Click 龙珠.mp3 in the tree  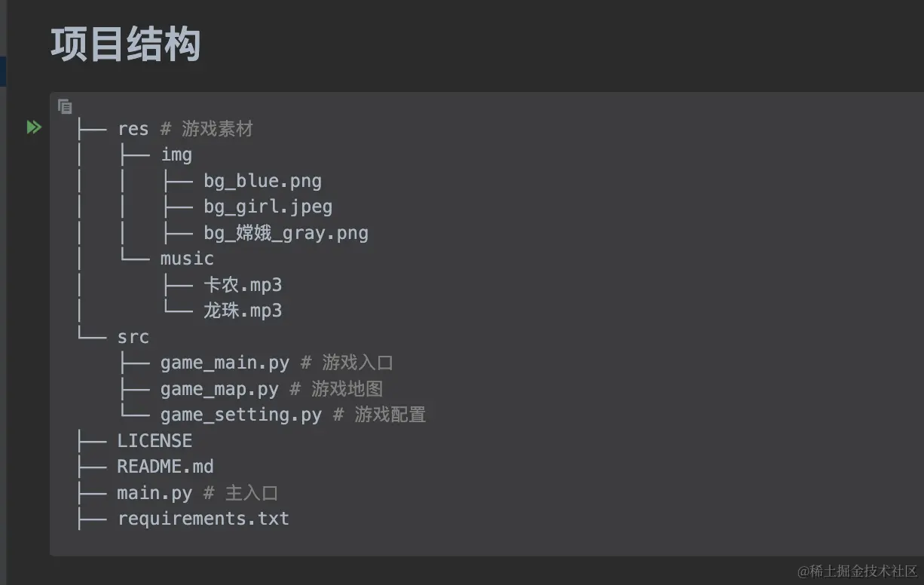coord(243,311)
